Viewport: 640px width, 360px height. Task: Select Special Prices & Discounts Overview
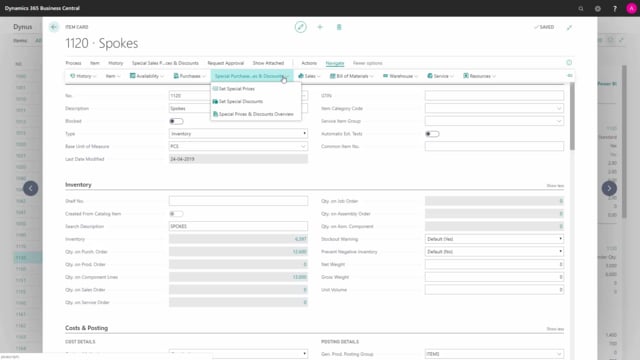[256, 114]
